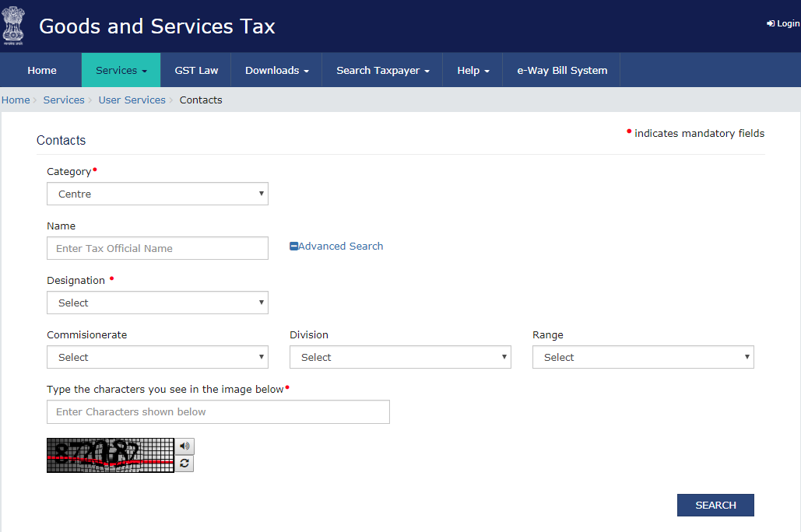Expand the Downloads menu

(277, 70)
